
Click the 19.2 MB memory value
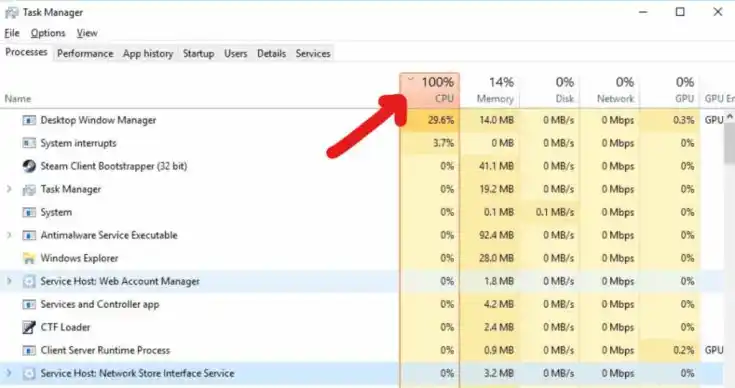pyautogui.click(x=496, y=189)
